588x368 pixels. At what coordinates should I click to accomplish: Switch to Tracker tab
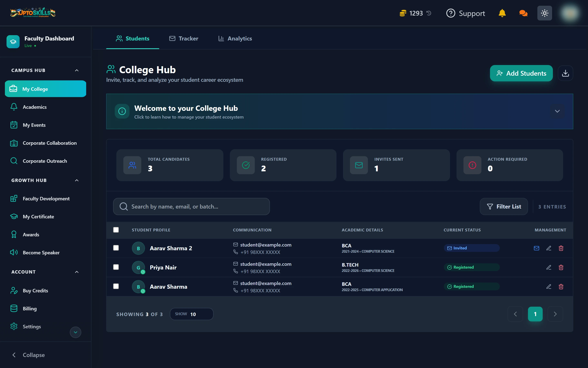click(184, 38)
